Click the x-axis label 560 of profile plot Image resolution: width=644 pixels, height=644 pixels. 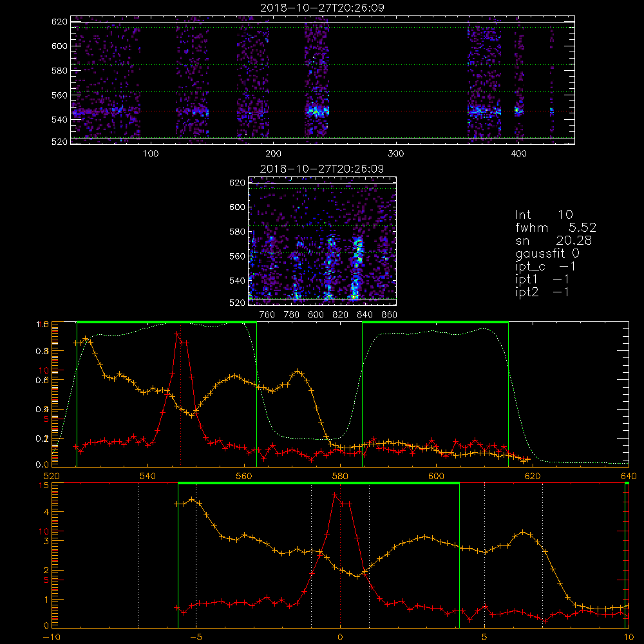[x=244, y=477]
